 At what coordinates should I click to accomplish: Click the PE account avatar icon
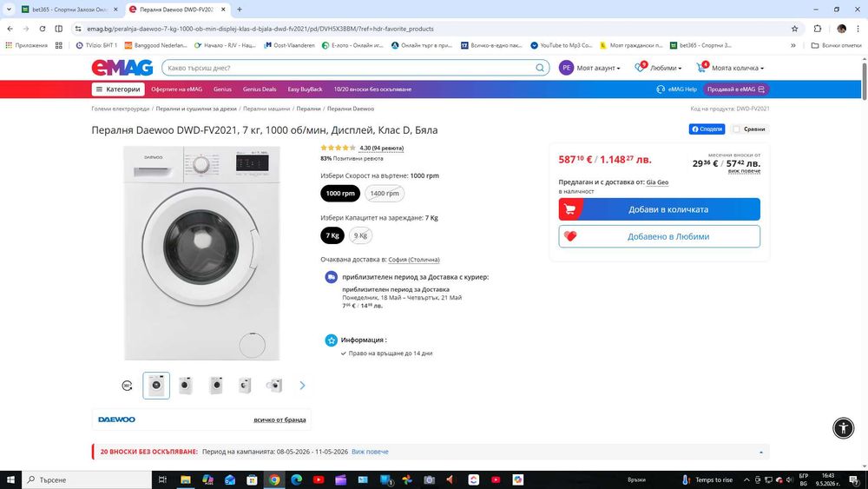(x=566, y=68)
